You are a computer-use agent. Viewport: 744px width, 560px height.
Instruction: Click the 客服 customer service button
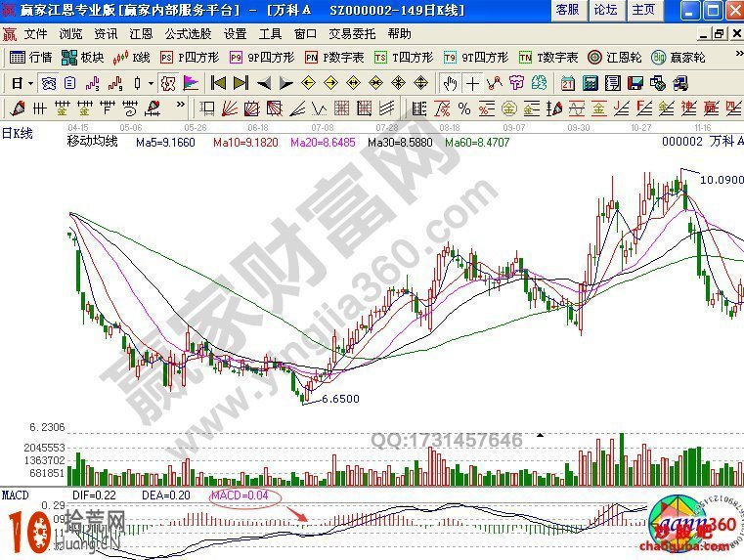[568, 10]
